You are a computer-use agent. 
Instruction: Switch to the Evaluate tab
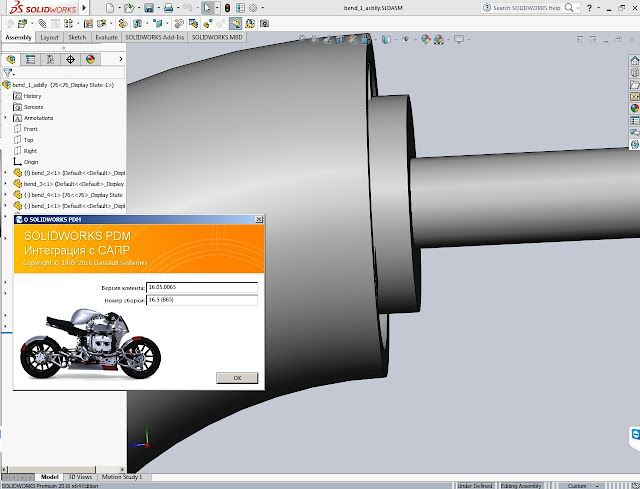point(106,37)
